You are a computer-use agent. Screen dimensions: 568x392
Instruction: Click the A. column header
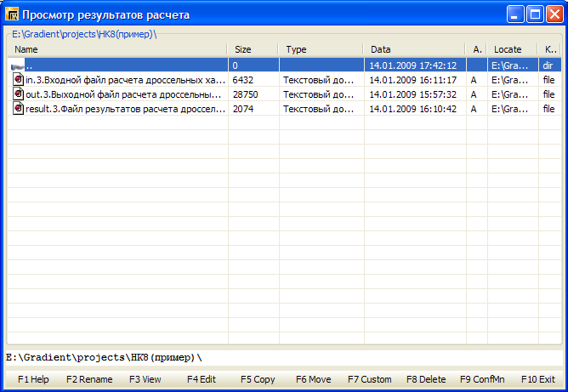[476, 49]
